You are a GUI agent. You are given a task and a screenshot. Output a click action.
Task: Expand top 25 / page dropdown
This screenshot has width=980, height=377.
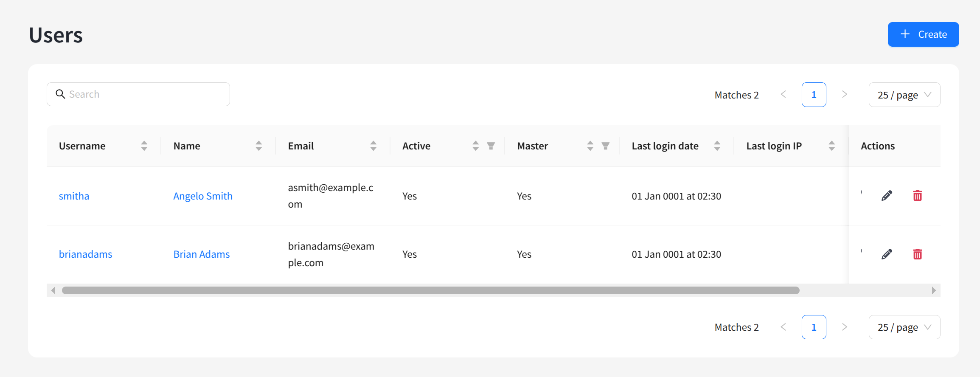pos(904,95)
